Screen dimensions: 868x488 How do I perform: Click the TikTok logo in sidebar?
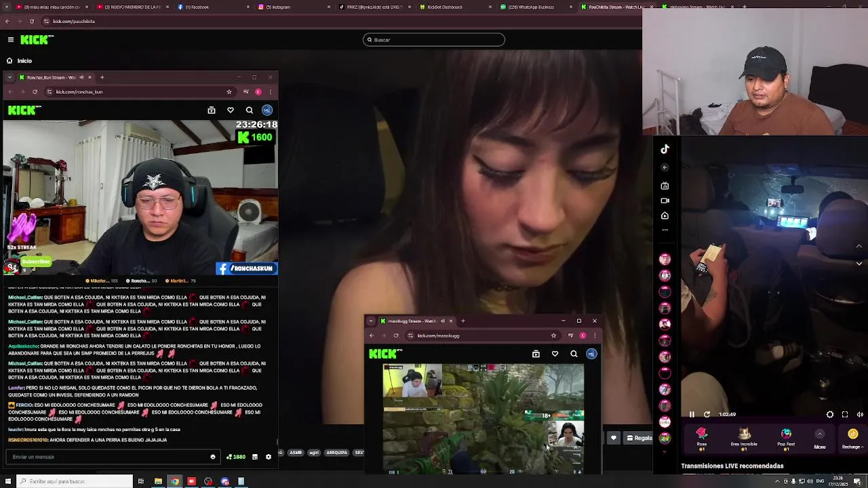665,149
